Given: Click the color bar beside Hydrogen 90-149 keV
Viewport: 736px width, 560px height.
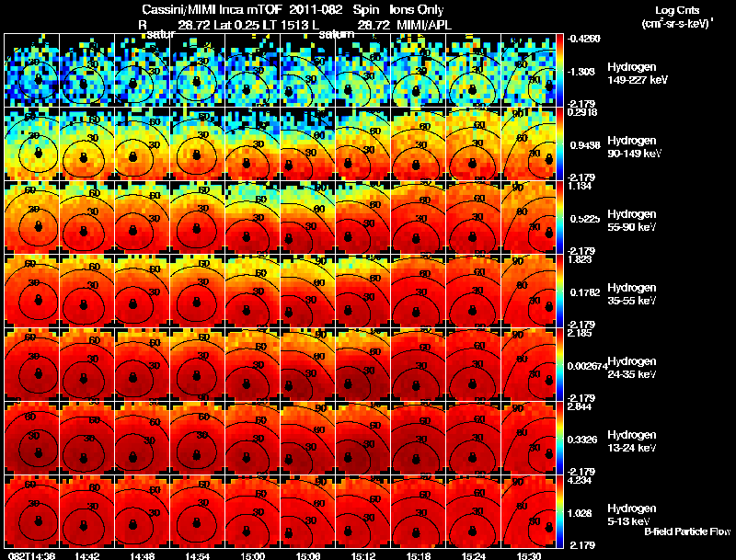Looking at the screenshot, I should [559, 144].
